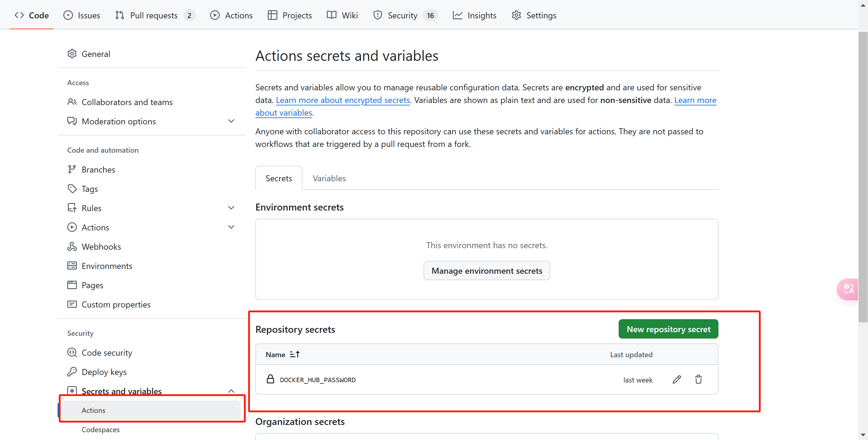Switch to the Variables tab
The width and height of the screenshot is (868, 440).
coord(329,178)
